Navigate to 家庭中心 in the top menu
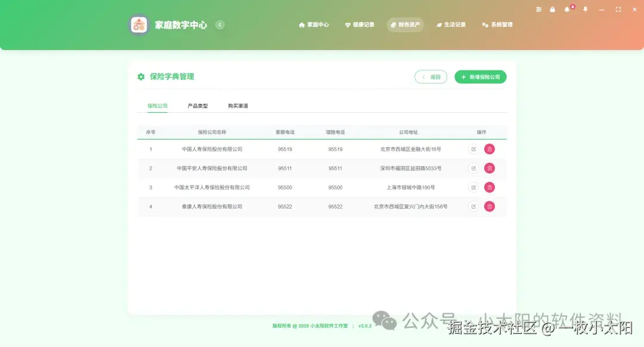This screenshot has height=347, width=644. pyautogui.click(x=314, y=24)
